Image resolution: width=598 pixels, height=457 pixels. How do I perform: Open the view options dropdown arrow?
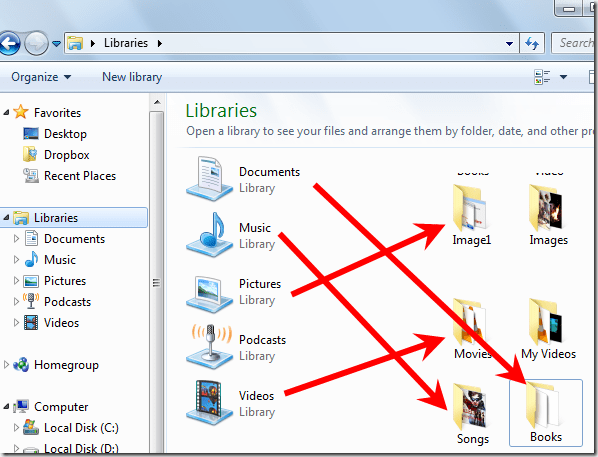pos(563,77)
